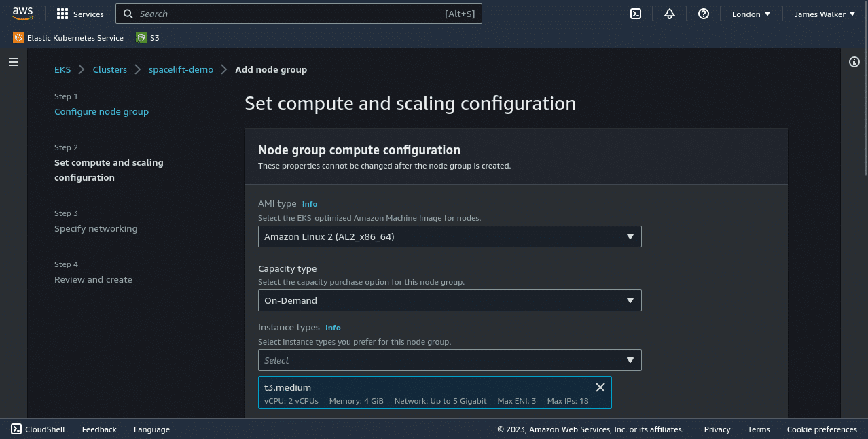868x439 pixels.
Task: Open the Instance types Select dropdown
Action: [450, 360]
